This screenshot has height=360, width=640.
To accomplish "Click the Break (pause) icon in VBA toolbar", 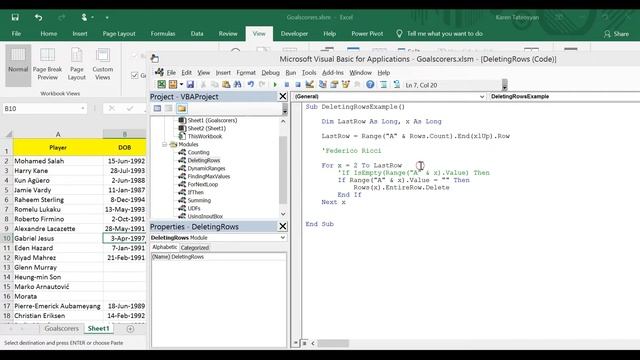I will click(287, 84).
